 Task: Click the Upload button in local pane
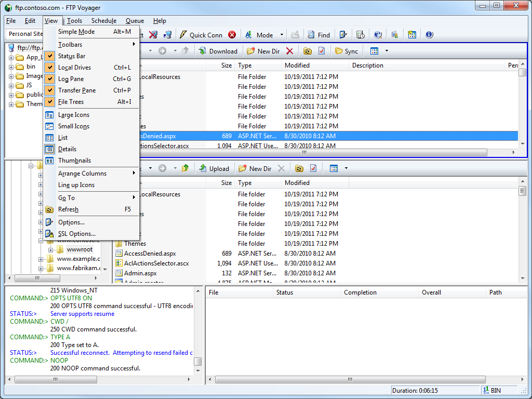[214, 168]
